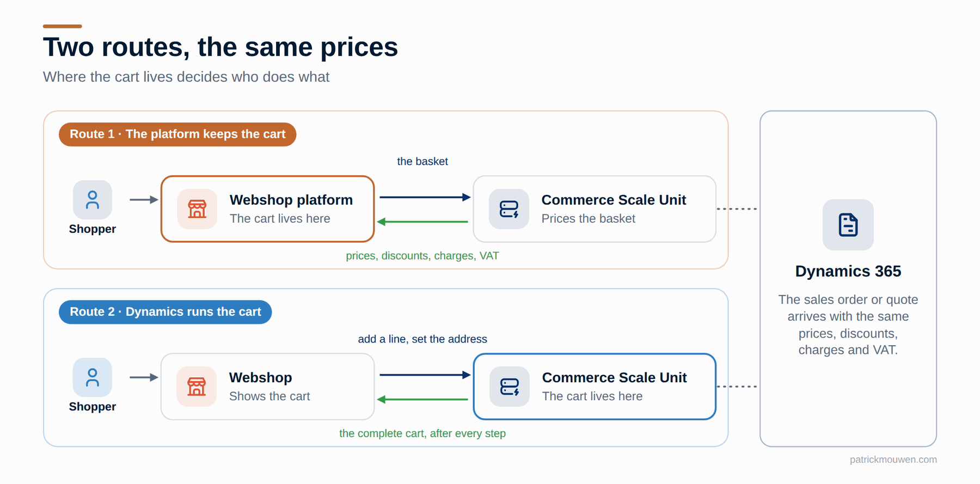Screen dimensions: 980x484
Task: Click the 'Prices the basket' text
Action: pyautogui.click(x=589, y=218)
